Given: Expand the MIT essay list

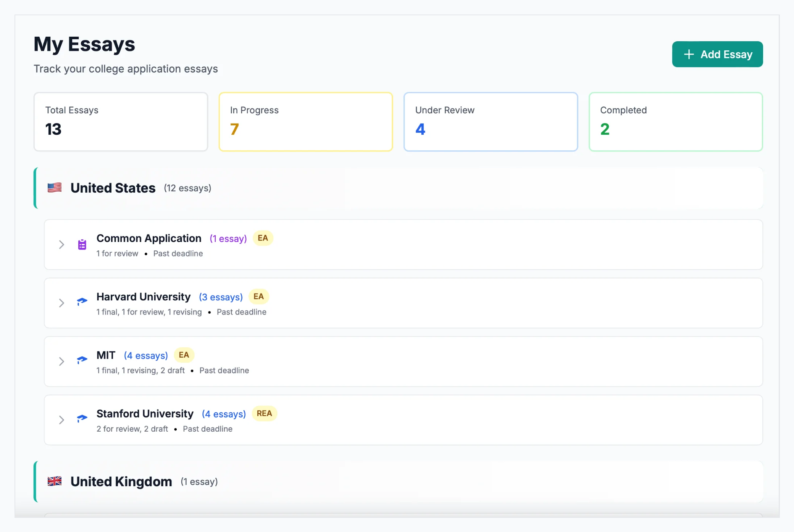Looking at the screenshot, I should 61,361.
